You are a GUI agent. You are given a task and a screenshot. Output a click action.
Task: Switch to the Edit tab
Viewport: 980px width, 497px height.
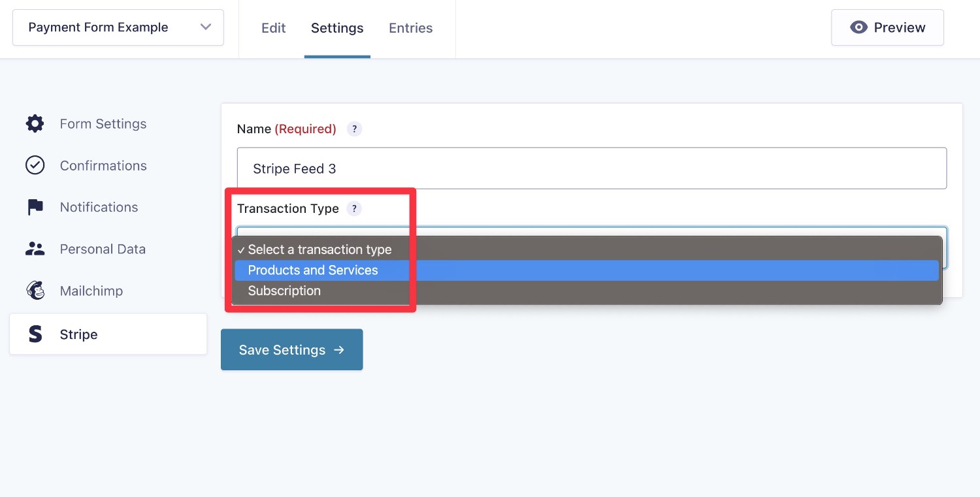(x=273, y=28)
